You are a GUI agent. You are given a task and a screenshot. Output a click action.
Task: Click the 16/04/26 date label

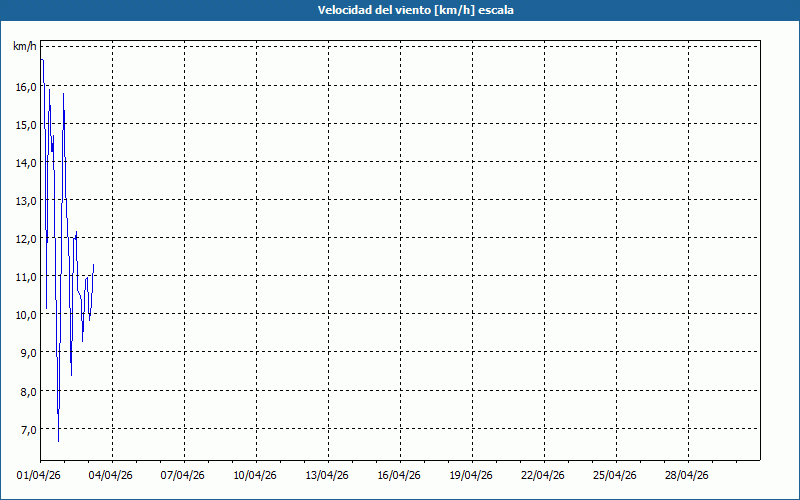point(399,476)
